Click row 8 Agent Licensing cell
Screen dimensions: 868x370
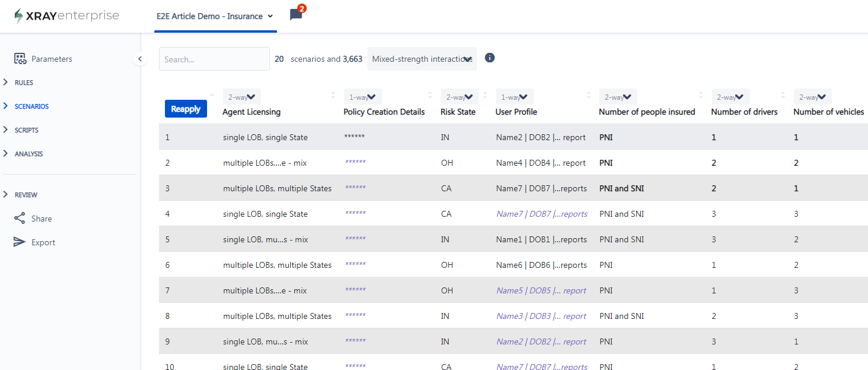click(x=277, y=316)
